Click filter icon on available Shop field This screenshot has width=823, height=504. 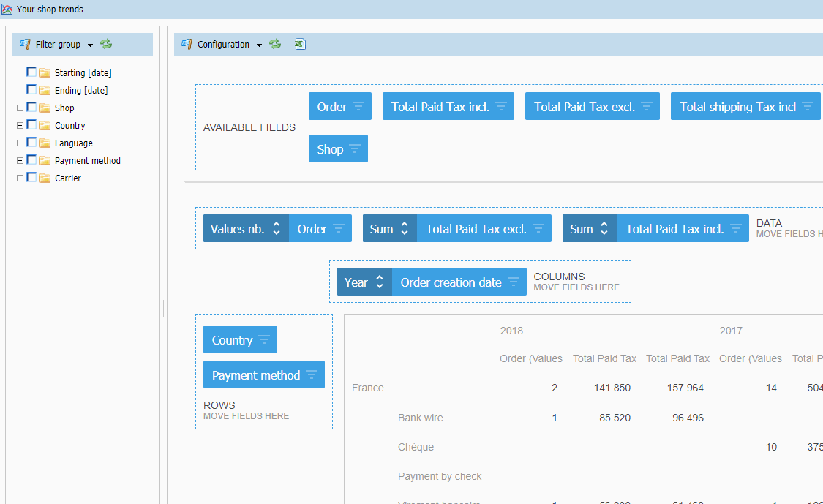click(355, 149)
